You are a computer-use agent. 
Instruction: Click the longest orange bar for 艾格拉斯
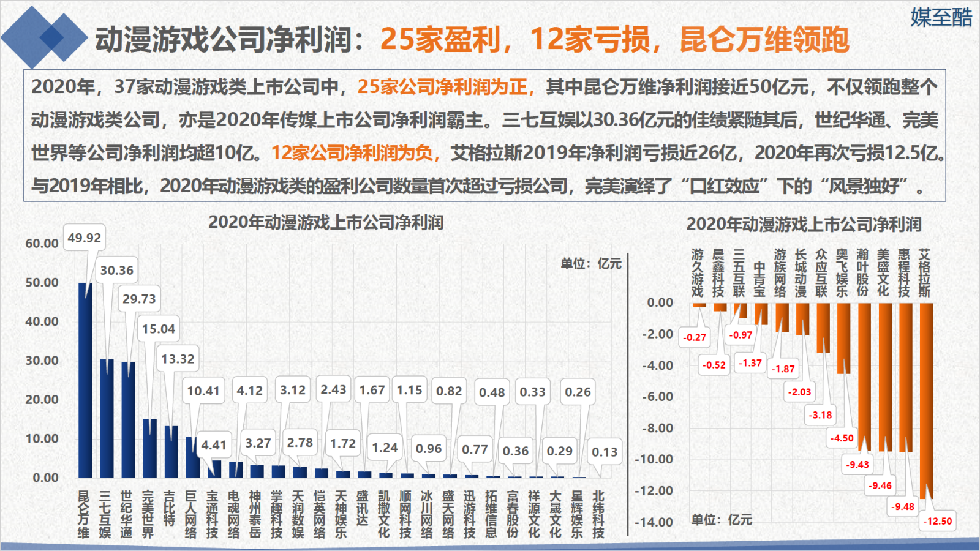click(x=926, y=401)
